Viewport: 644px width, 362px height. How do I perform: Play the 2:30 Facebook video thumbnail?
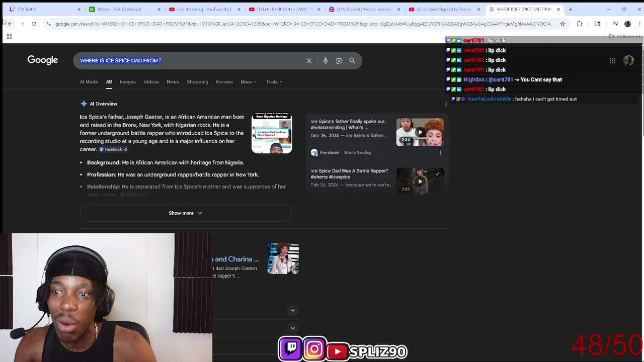(420, 132)
